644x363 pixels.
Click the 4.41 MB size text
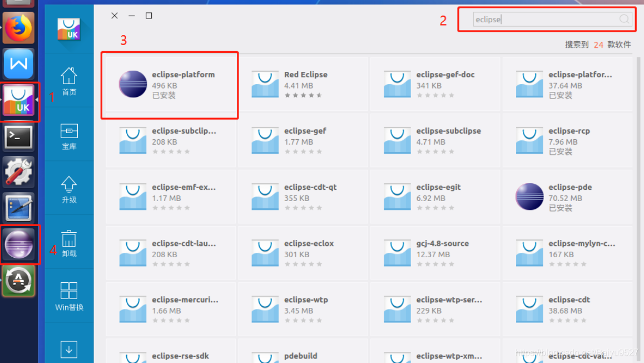coord(299,86)
